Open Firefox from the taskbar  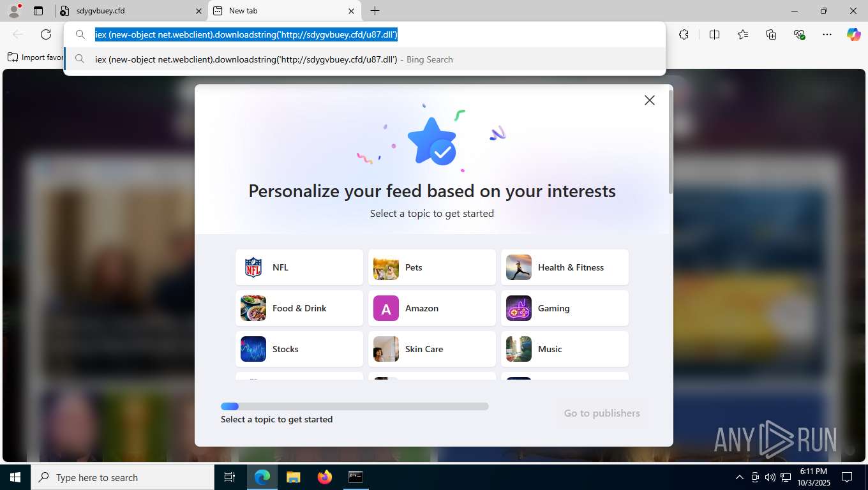point(324,477)
